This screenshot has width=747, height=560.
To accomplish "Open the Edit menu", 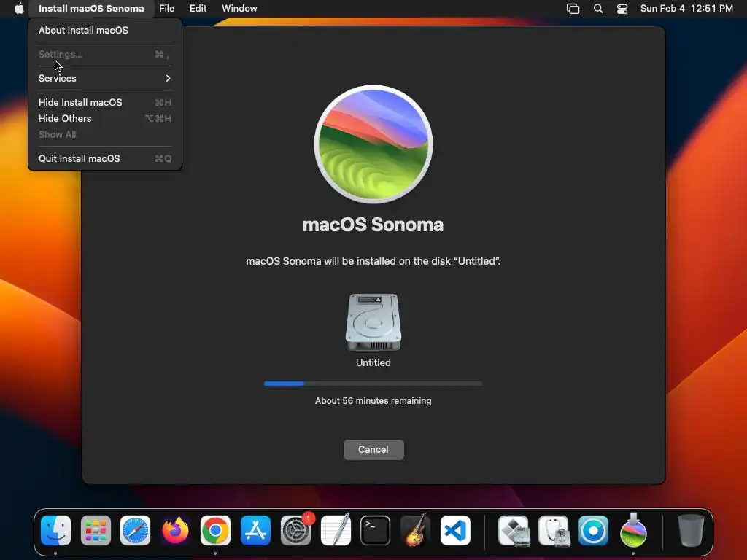I will click(198, 9).
